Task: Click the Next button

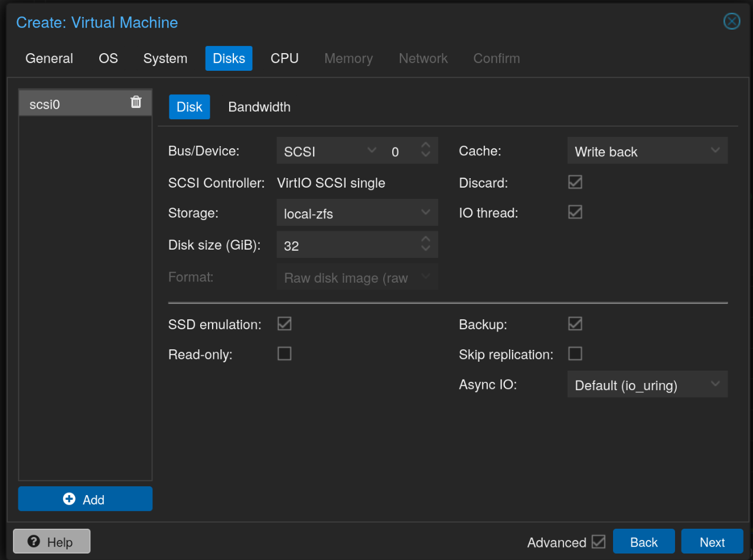Action: tap(712, 541)
